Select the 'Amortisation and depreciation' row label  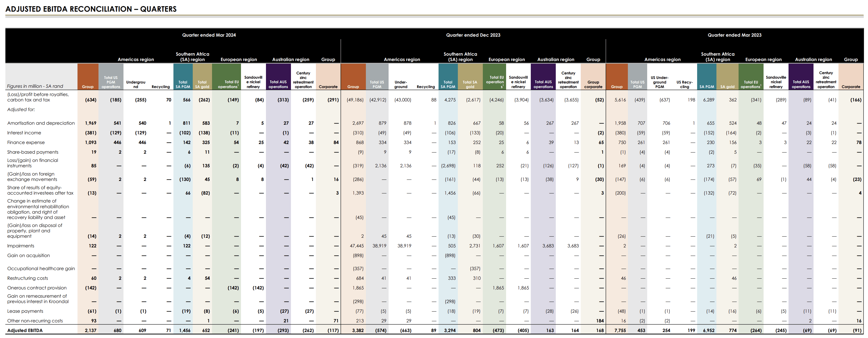click(x=41, y=123)
